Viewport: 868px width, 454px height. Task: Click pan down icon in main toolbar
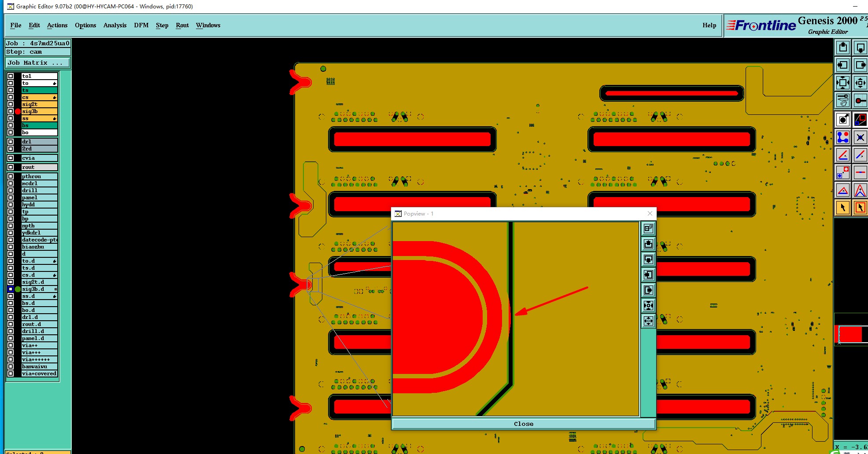point(860,48)
